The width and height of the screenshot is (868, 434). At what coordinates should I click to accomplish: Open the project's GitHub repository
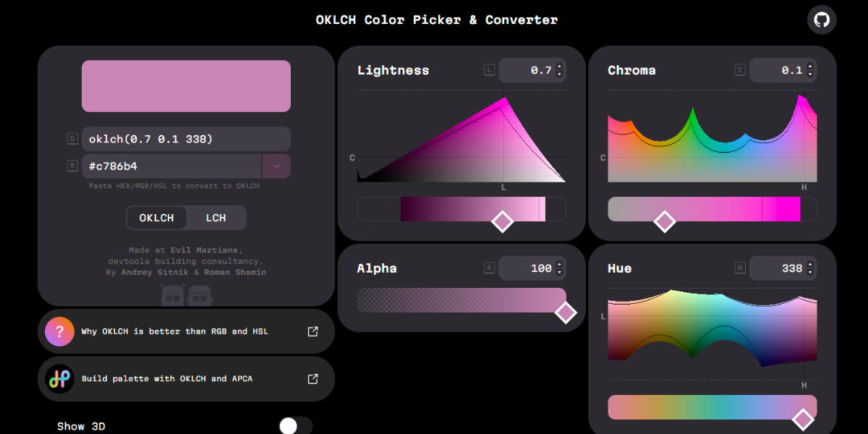[x=822, y=20]
